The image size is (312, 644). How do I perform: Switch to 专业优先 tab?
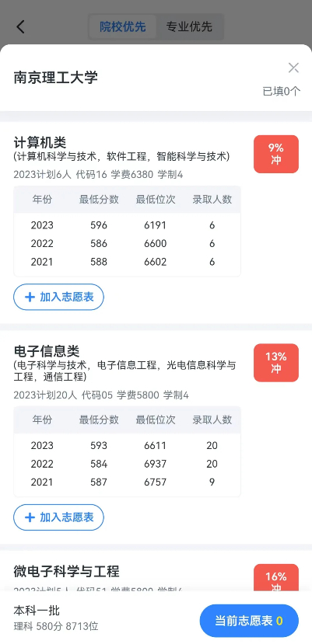click(x=189, y=27)
